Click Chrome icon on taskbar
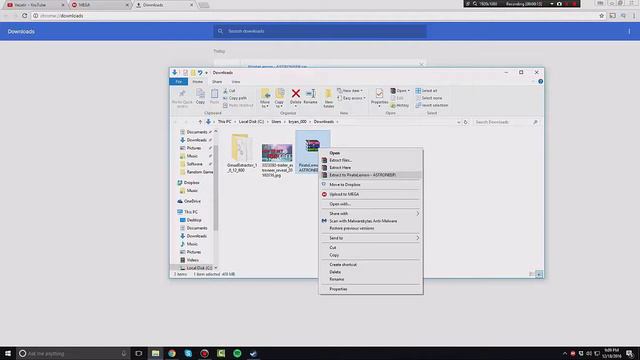The height and width of the screenshot is (360, 640). [x=172, y=353]
